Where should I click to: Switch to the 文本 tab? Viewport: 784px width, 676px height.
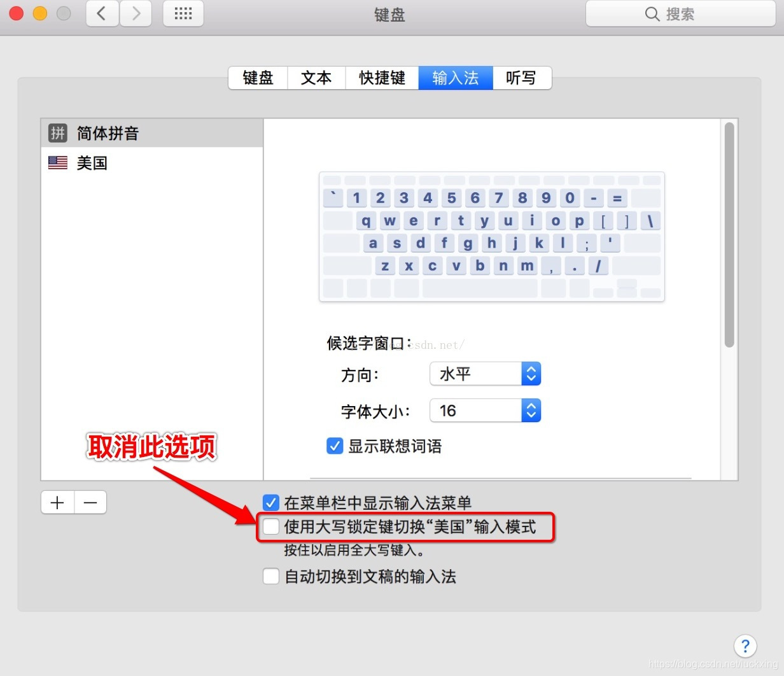coord(316,78)
